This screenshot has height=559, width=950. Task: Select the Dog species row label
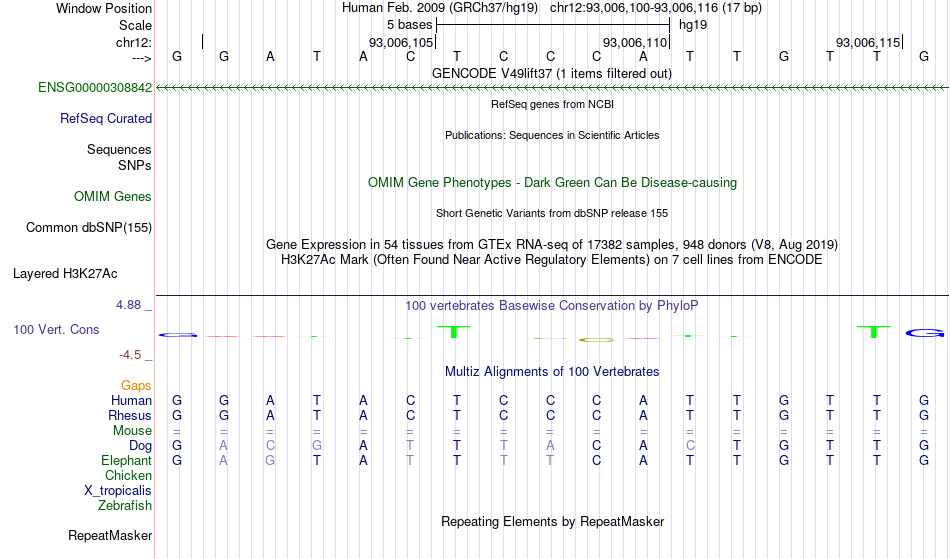pyautogui.click(x=141, y=446)
